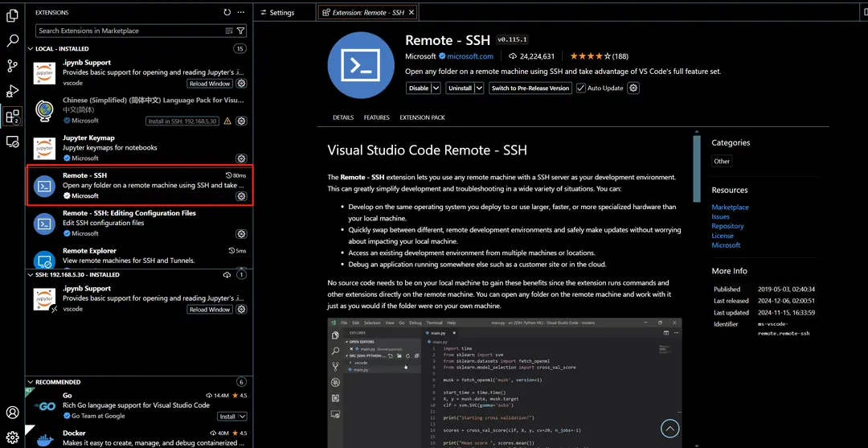Open the License resource link
The image size is (868, 448).
click(723, 236)
